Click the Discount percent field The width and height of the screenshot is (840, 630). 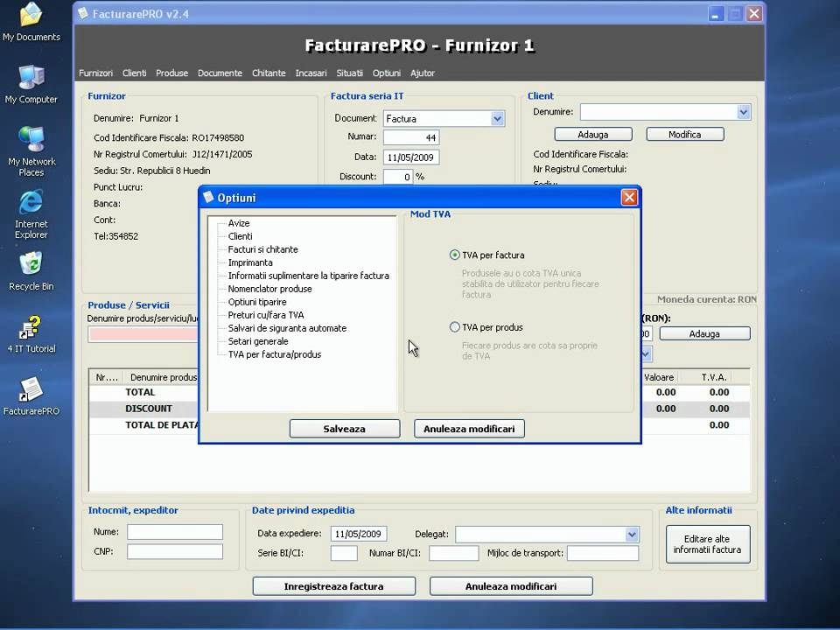398,177
